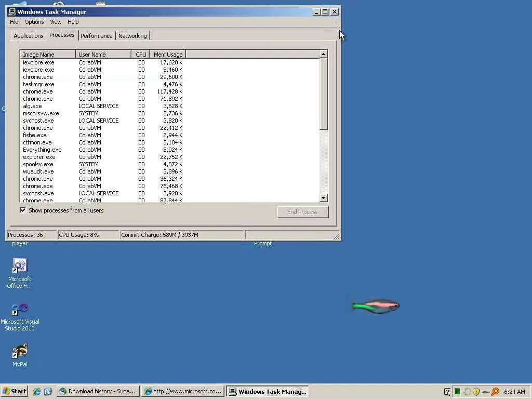Click the Task Manager title bar icon

[x=12, y=12]
